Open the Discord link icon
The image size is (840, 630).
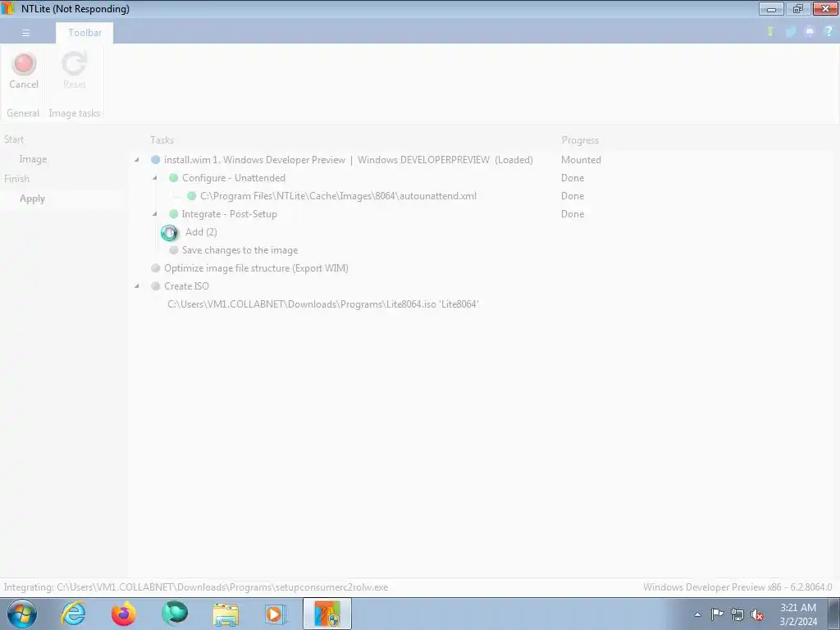[x=810, y=32]
